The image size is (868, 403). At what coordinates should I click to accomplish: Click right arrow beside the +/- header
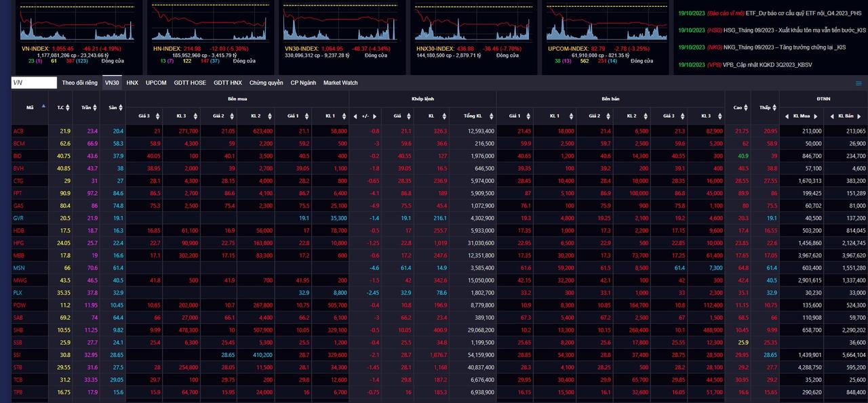374,116
